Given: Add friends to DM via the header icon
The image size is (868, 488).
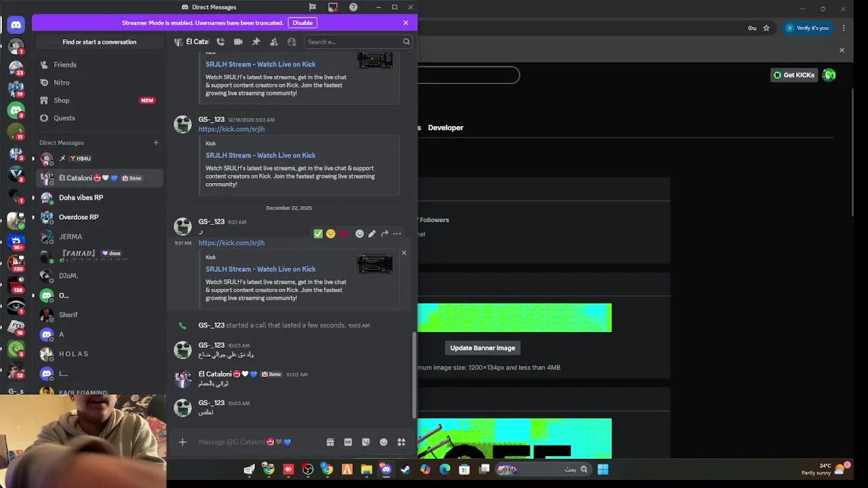Looking at the screenshot, I should click(x=274, y=42).
